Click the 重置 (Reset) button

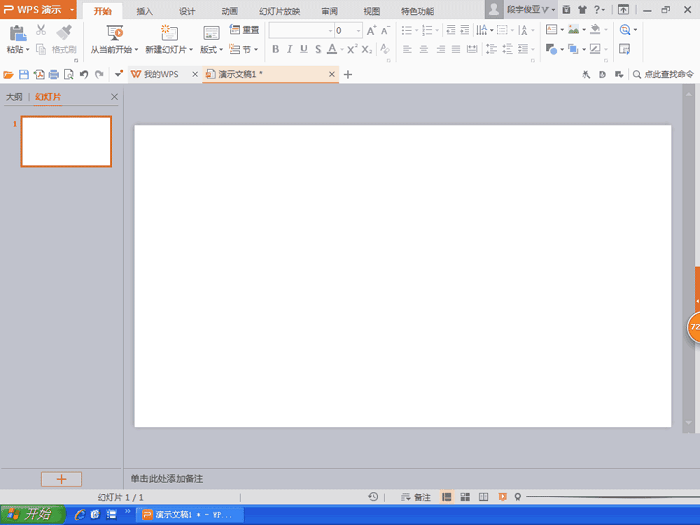[x=244, y=30]
